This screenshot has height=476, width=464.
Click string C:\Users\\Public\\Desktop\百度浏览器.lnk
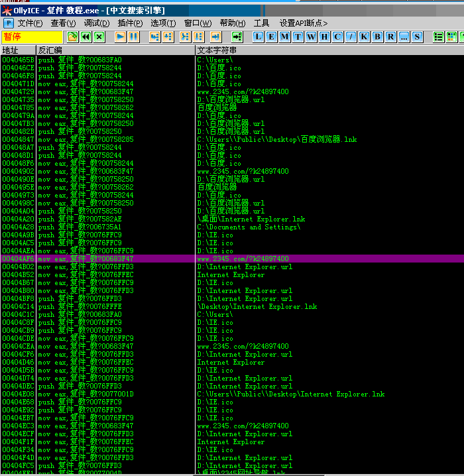pos(277,139)
